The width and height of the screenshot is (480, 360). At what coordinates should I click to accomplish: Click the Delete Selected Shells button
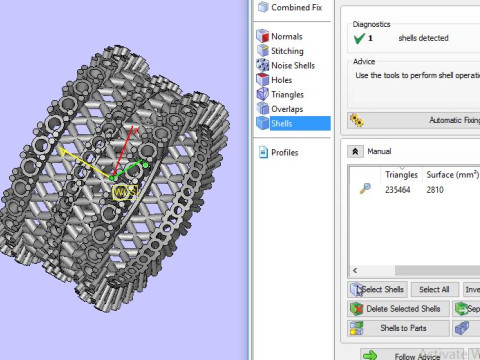pos(398,309)
